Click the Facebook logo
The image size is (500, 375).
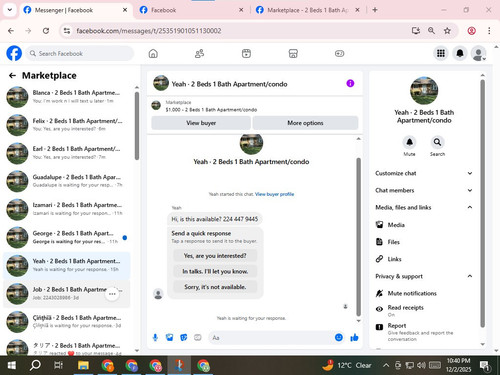[14, 53]
